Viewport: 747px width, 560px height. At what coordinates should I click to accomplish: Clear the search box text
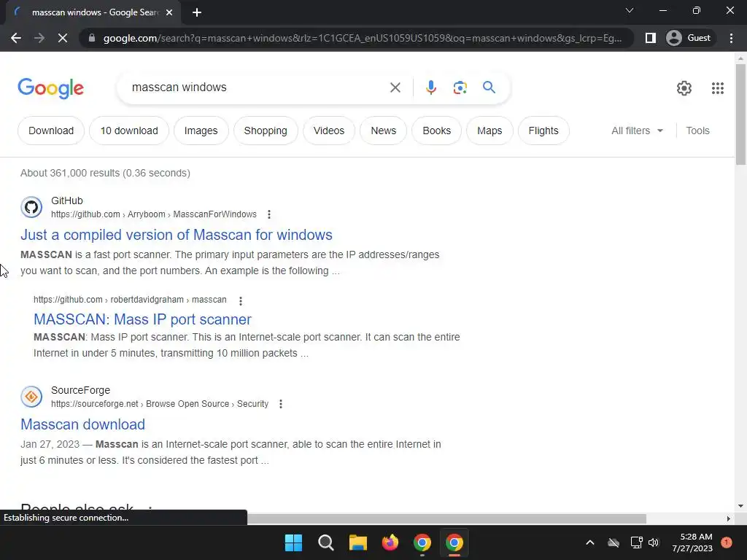tap(395, 87)
